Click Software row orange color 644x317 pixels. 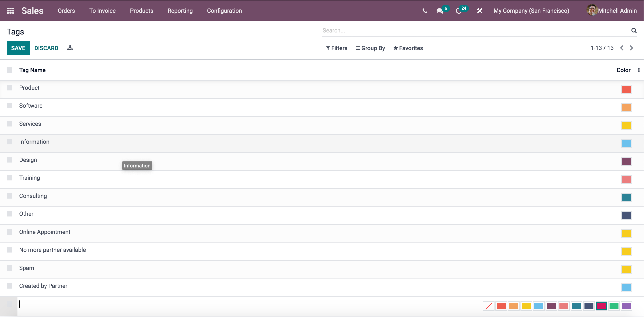(626, 107)
